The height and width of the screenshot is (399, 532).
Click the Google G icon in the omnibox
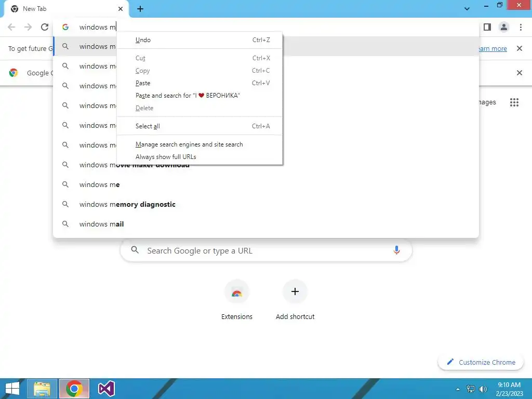pos(65,27)
